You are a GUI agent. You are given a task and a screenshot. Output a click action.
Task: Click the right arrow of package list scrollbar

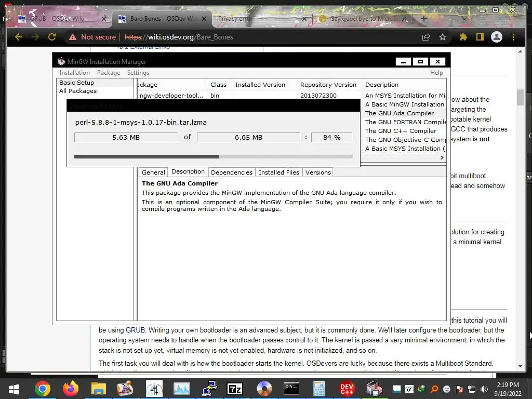(442, 157)
